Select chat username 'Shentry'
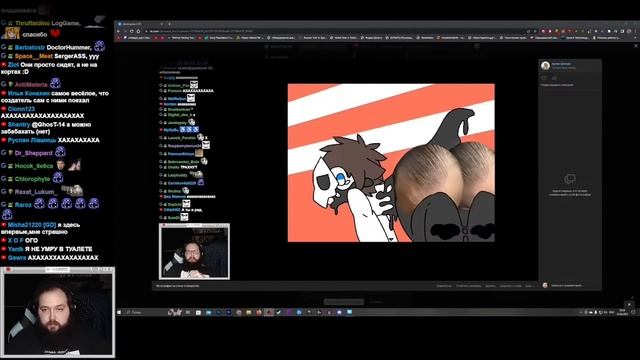This screenshot has width=640, height=360. pyautogui.click(x=19, y=124)
